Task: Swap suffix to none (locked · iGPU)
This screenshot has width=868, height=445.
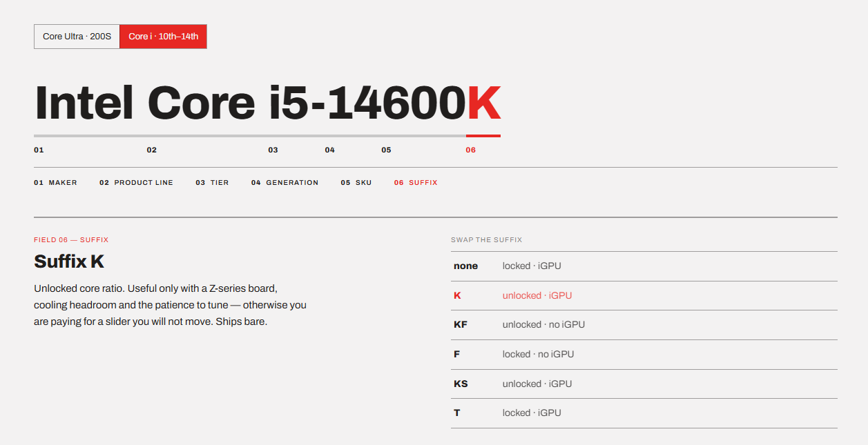Action: click(x=644, y=266)
